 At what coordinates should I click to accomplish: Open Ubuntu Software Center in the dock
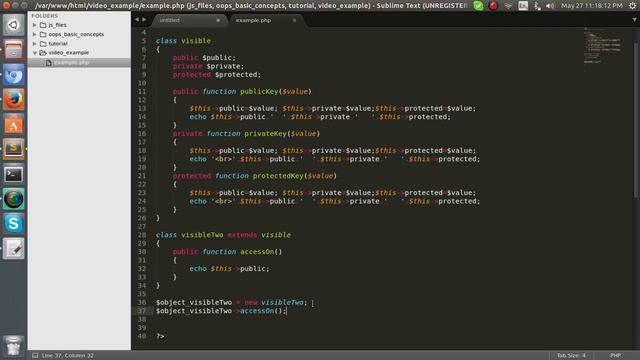point(13,124)
